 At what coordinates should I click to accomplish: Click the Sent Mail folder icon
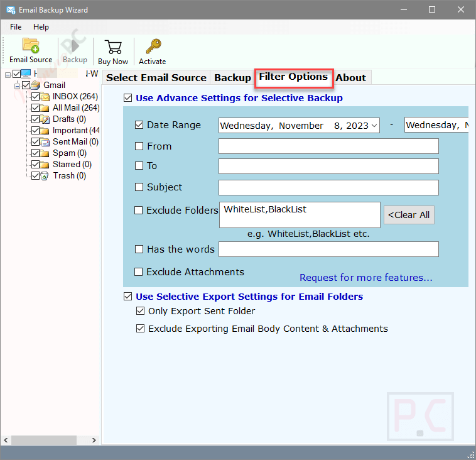pyautogui.click(x=45, y=142)
